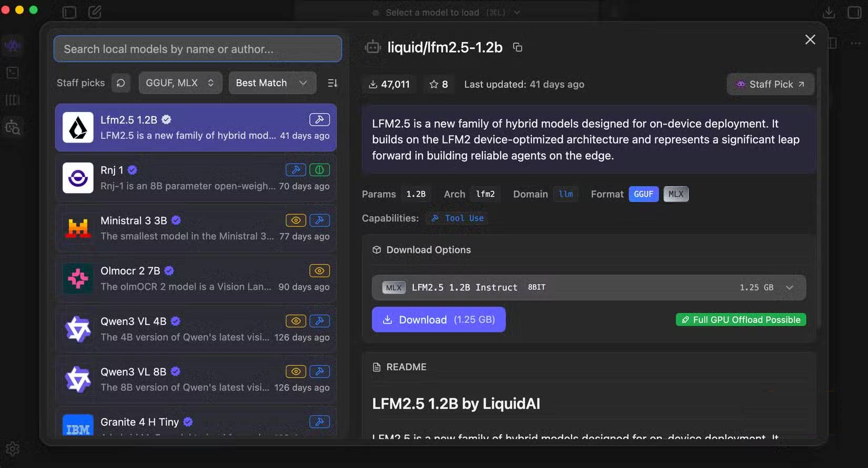The image size is (868, 468).
Task: Click the Liquid logo on the Lfm2.5 row
Action: click(78, 127)
